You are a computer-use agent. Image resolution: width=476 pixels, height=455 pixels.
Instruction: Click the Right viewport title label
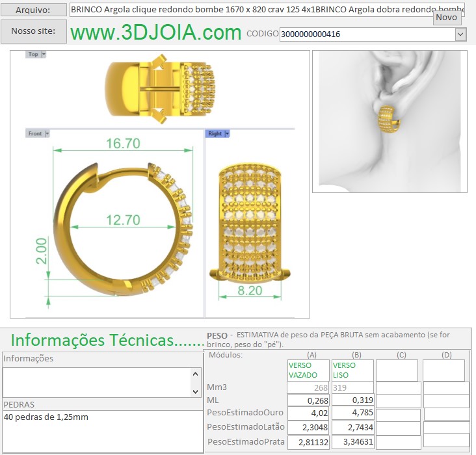215,134
